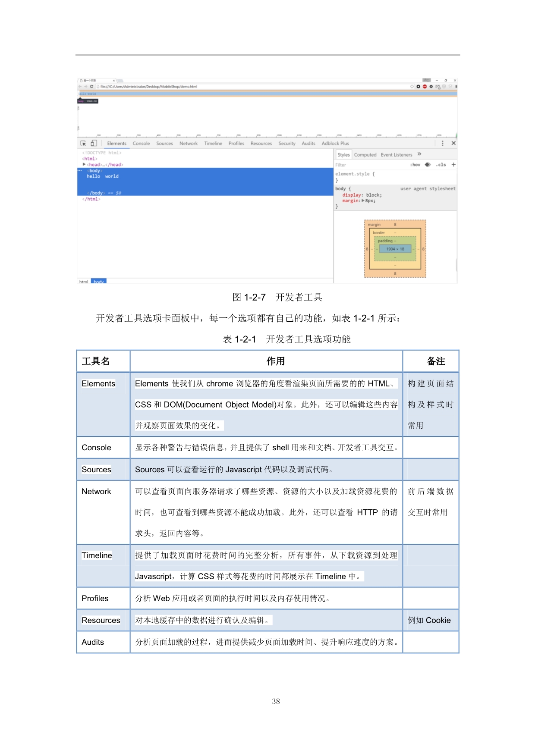Expand the head element node
This screenshot has height=756, width=535.
(84, 165)
